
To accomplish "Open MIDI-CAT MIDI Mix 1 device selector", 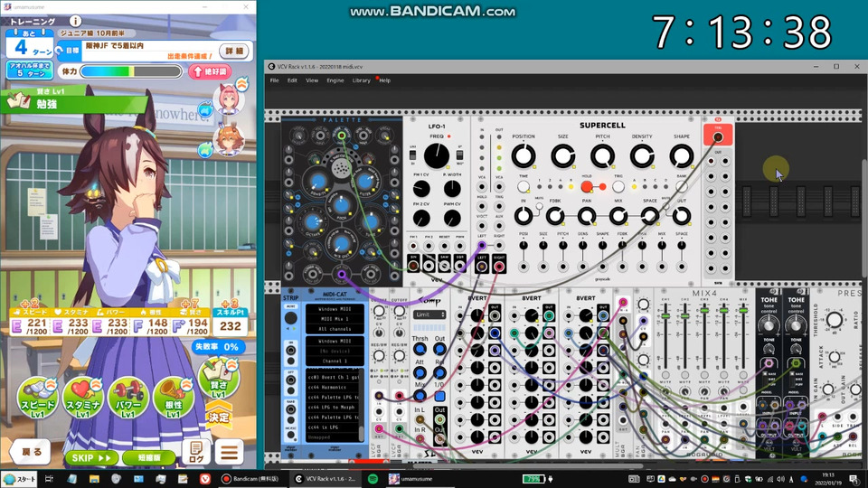I will click(335, 319).
